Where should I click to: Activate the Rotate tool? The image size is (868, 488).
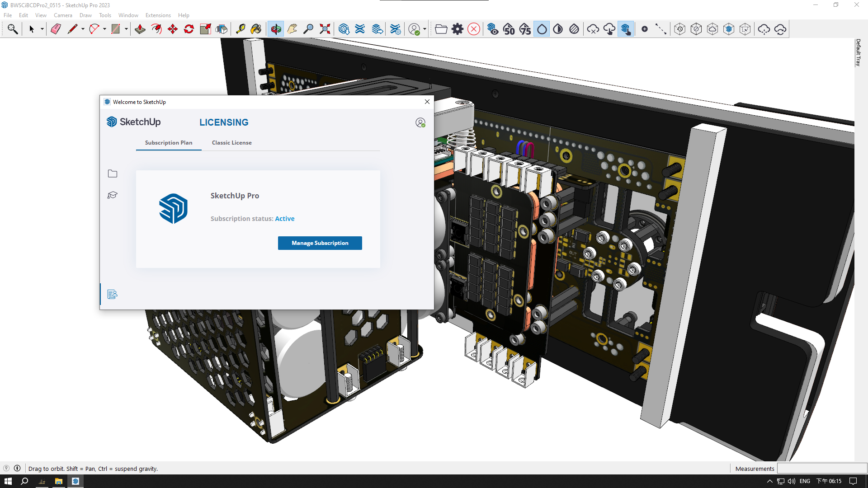click(189, 29)
